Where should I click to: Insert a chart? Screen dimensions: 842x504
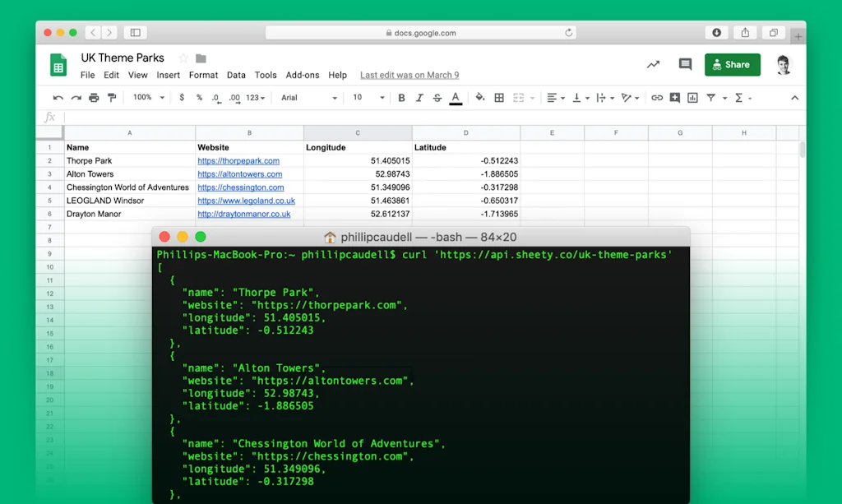click(x=692, y=97)
